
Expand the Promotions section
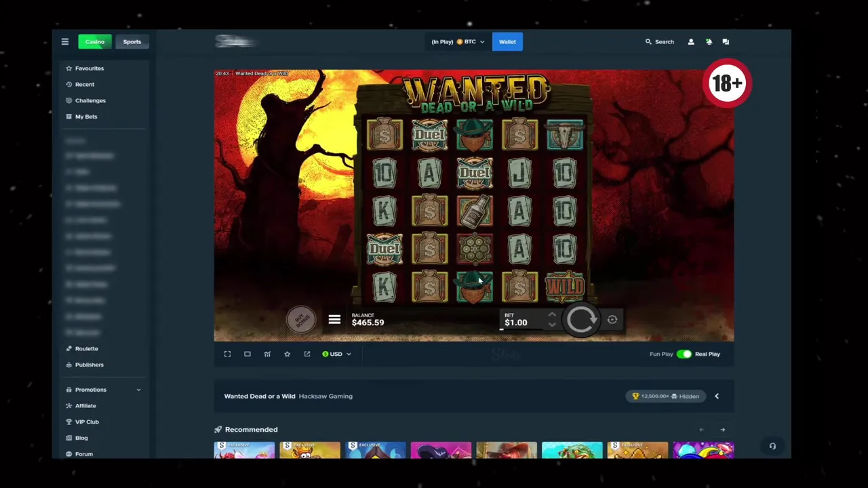point(104,390)
